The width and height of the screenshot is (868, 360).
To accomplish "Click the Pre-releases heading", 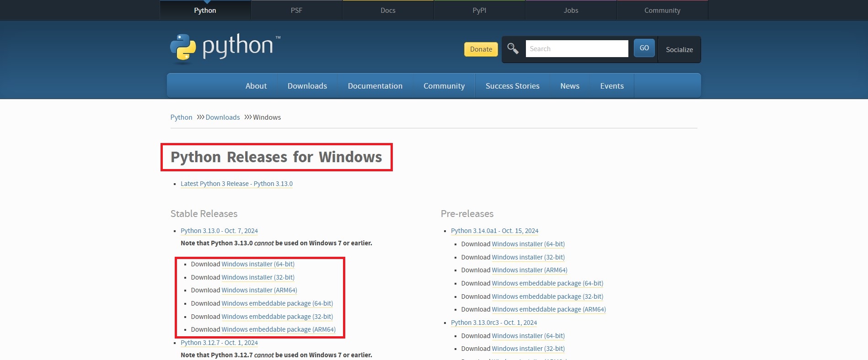I will pos(467,214).
